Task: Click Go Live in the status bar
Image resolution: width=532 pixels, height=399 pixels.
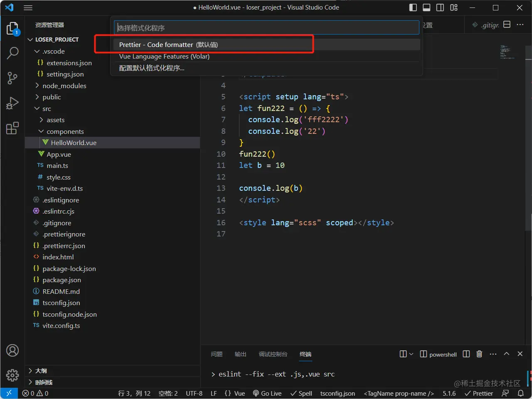Action: [x=267, y=393]
